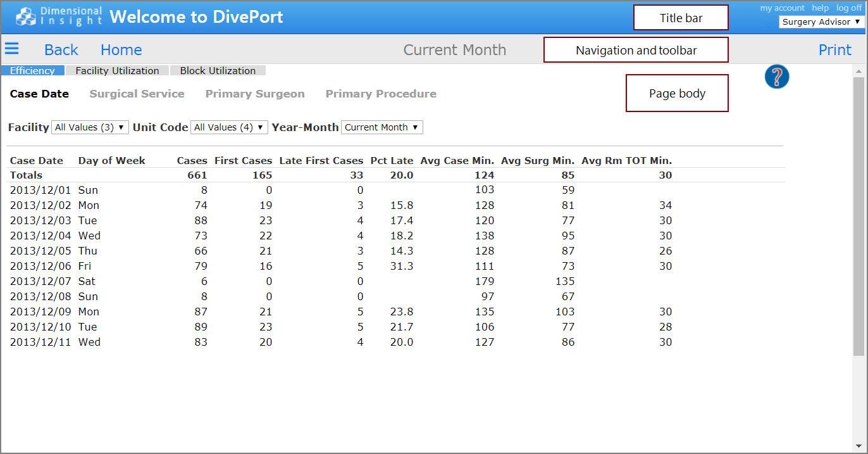
Task: Click the Back navigation link
Action: (x=61, y=49)
